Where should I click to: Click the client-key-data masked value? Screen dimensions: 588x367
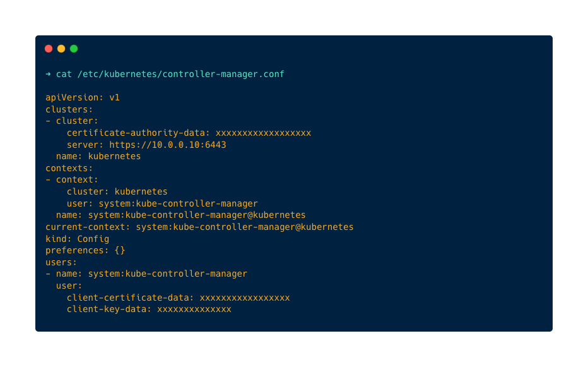(x=194, y=309)
